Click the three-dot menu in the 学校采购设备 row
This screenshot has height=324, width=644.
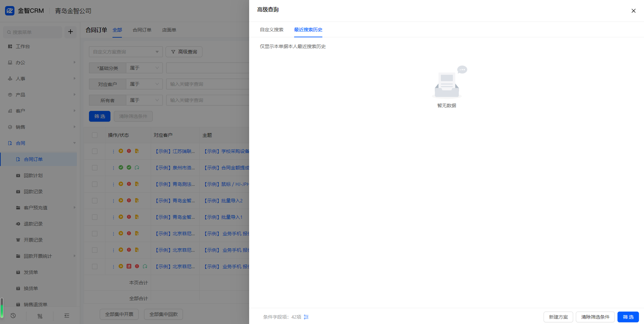pyautogui.click(x=113, y=151)
